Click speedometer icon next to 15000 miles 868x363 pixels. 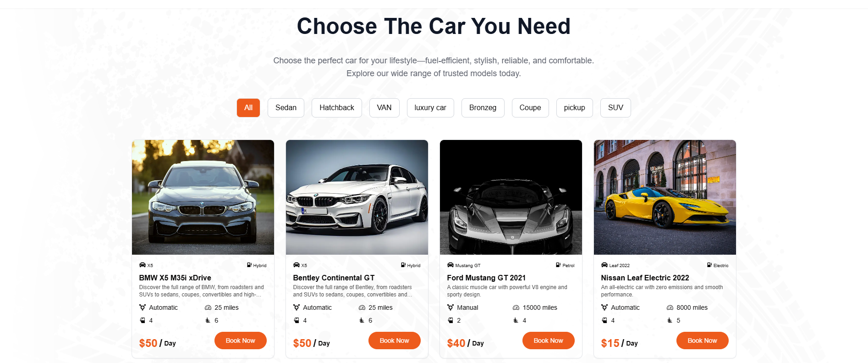[x=516, y=307]
